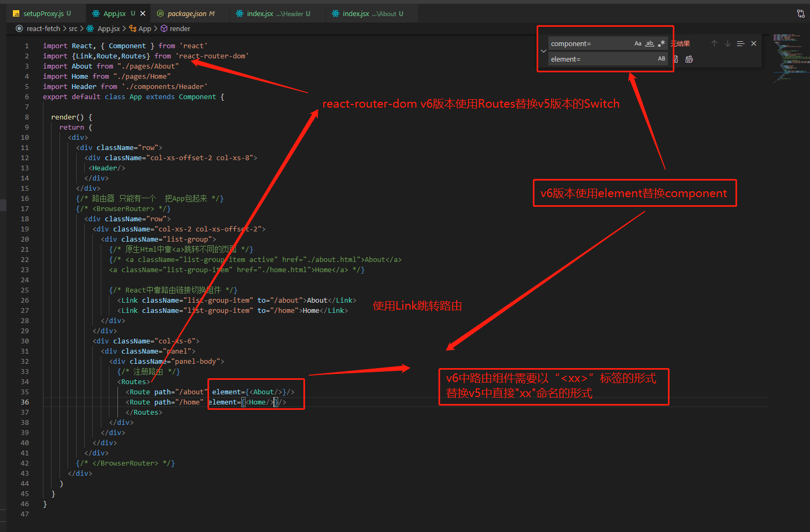Click the editor minimap
This screenshot has height=532, width=810.
click(x=791, y=59)
